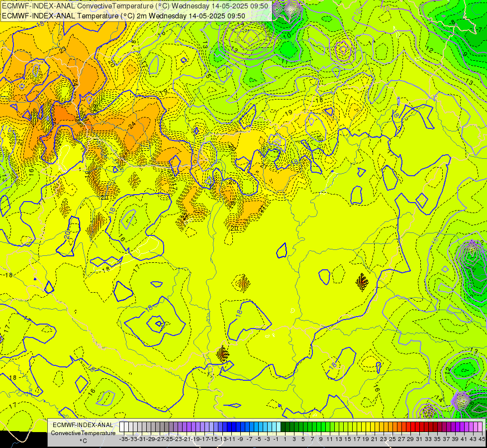The image size is (487, 448).
Task: Click the '31' value on the legend scale
Action: coord(419,439)
